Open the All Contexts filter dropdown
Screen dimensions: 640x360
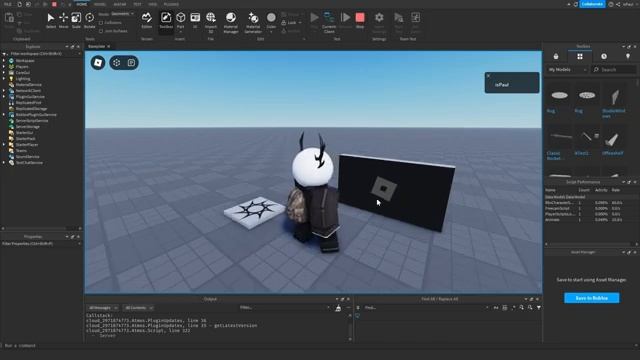tap(138, 308)
